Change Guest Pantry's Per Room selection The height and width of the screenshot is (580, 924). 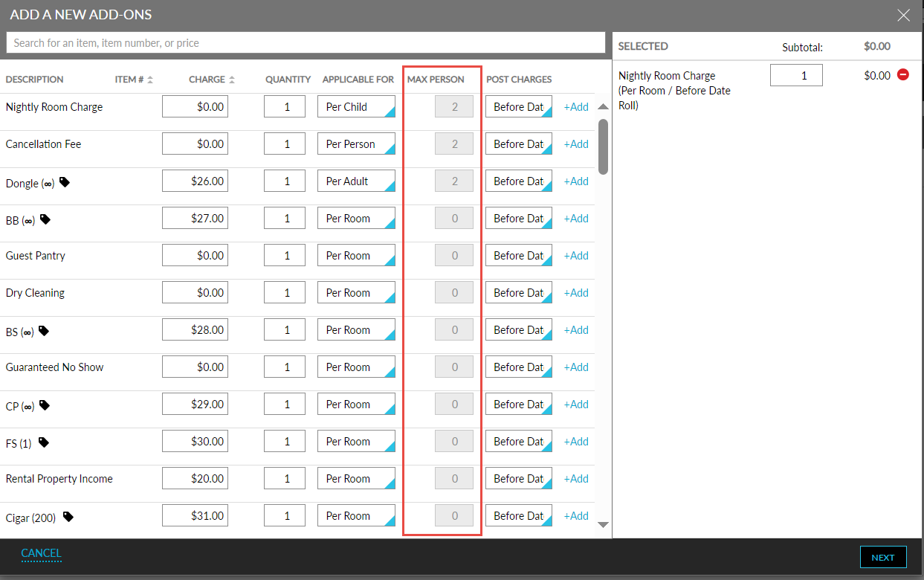click(x=356, y=255)
